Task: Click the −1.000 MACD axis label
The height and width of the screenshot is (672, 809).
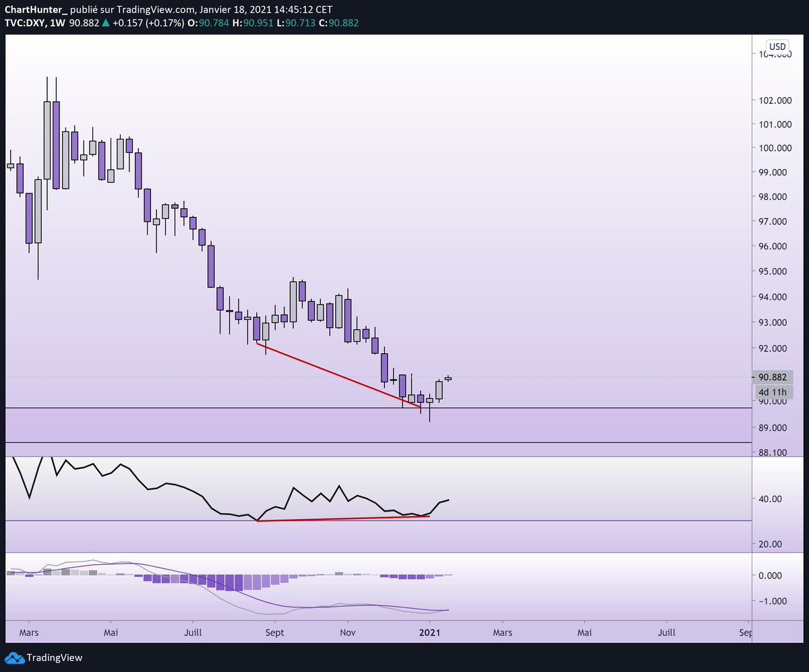Action: 772,601
